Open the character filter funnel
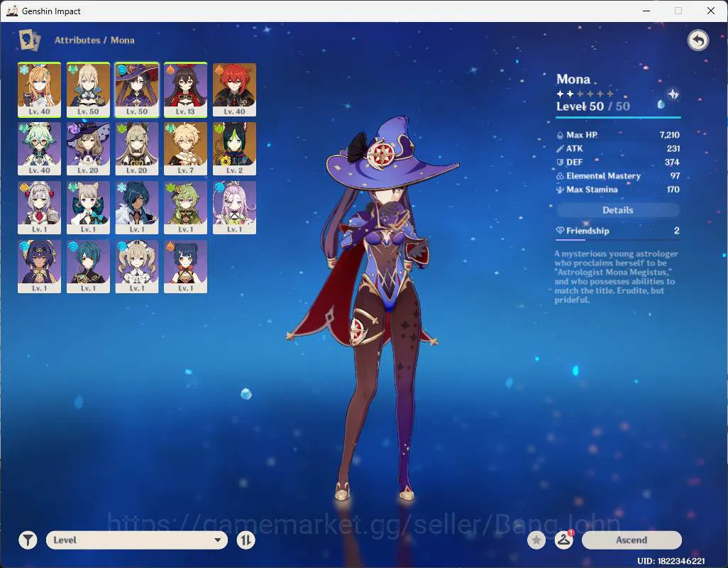 [x=28, y=540]
